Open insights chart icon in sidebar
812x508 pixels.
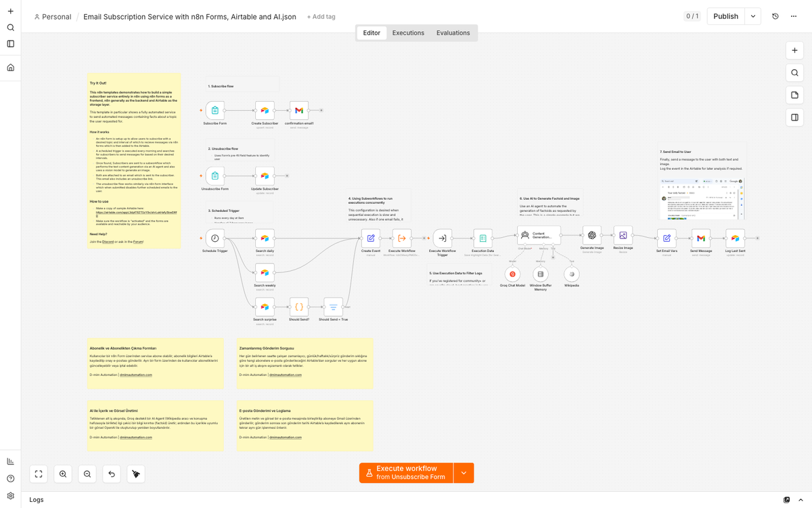pyautogui.click(x=10, y=461)
